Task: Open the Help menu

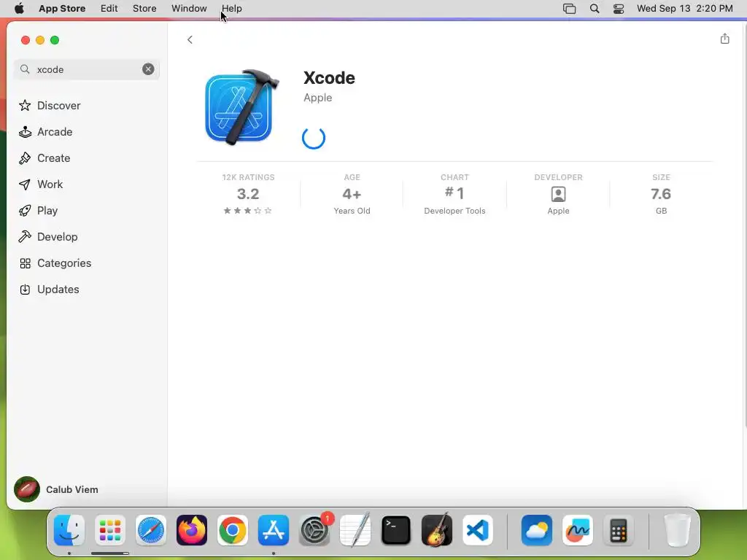Action: click(231, 9)
